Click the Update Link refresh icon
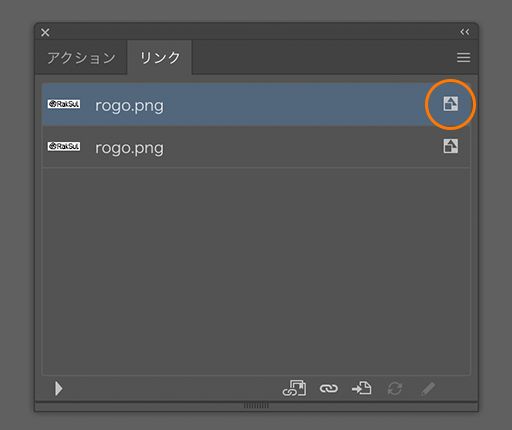 pos(395,389)
